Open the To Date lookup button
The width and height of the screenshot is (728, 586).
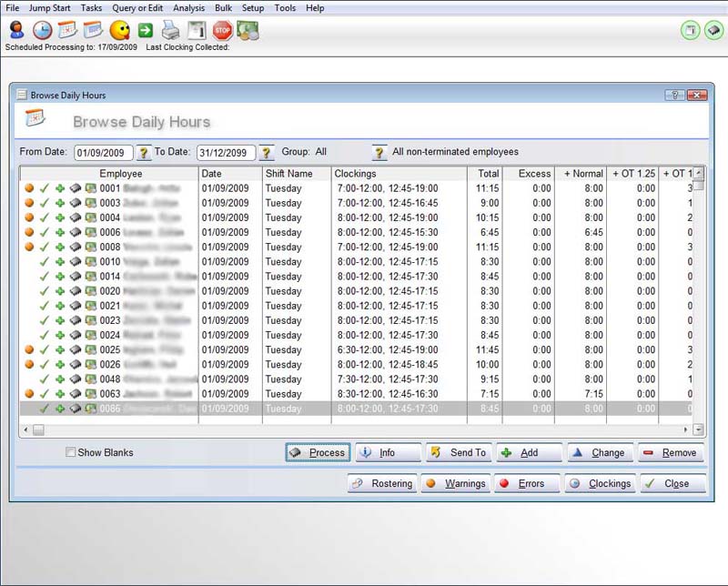tap(267, 153)
